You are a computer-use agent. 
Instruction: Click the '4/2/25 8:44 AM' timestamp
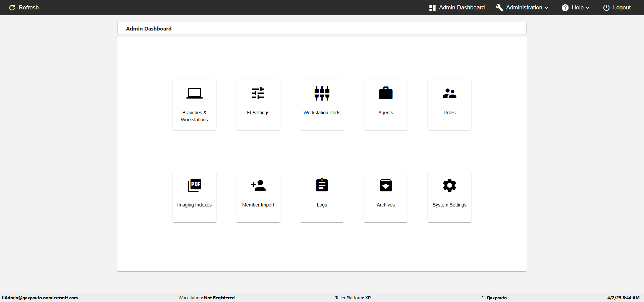(x=624, y=298)
